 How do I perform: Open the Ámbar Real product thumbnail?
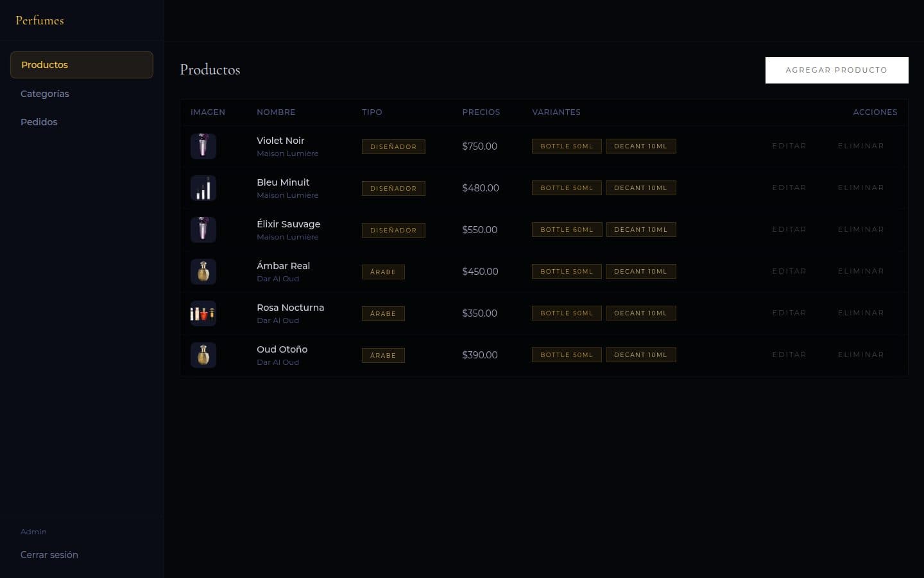(x=203, y=272)
